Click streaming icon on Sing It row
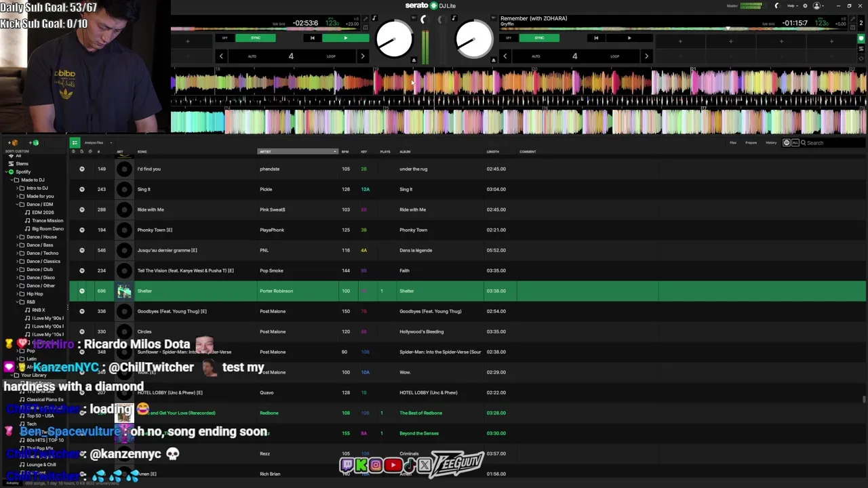Screen dimensions: 868x488 coord(82,189)
